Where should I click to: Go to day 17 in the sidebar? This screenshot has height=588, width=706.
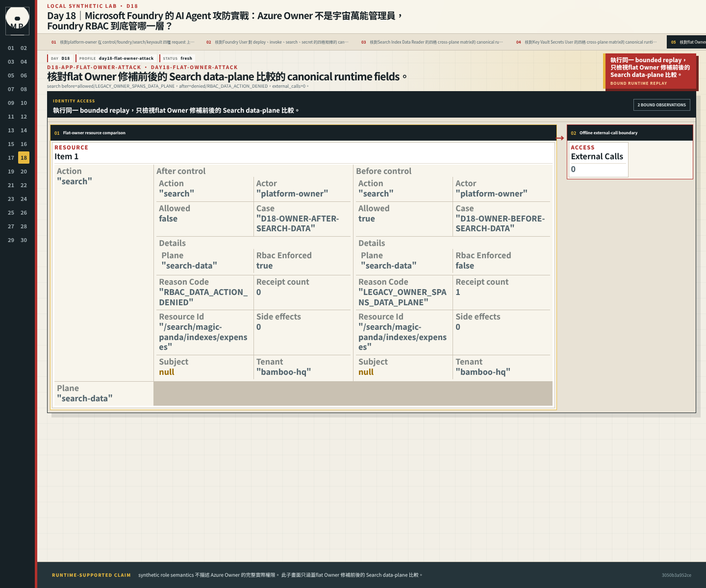point(11,158)
